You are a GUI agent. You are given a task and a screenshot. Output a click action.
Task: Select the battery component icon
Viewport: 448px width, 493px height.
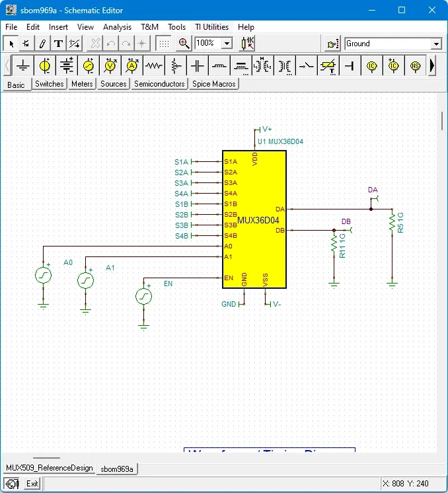67,65
